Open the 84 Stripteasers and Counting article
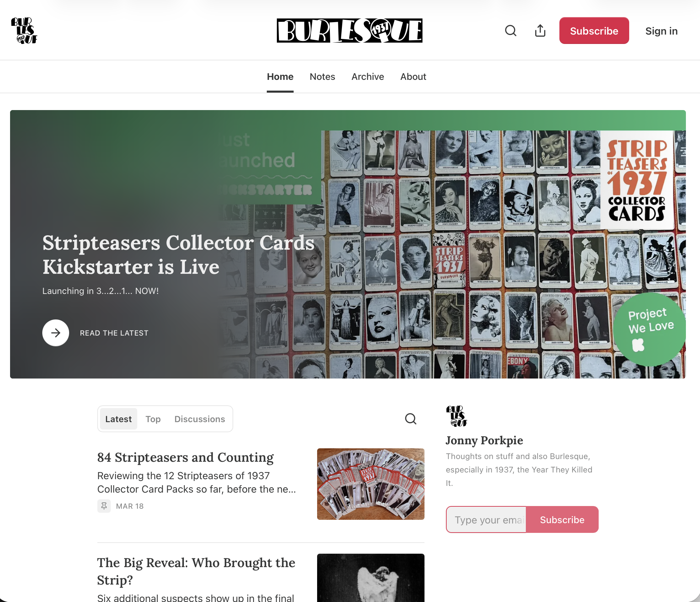 (185, 457)
